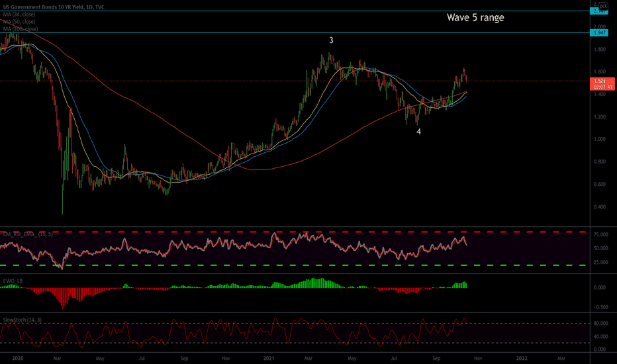Click the 0.400 price scale value

coord(600,207)
